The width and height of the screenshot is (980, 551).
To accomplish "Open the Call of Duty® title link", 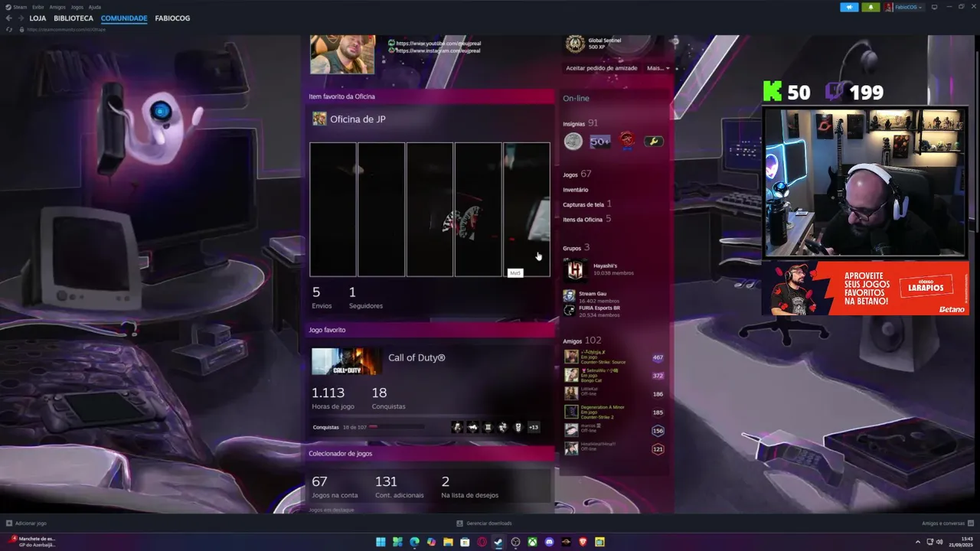I will point(416,358).
